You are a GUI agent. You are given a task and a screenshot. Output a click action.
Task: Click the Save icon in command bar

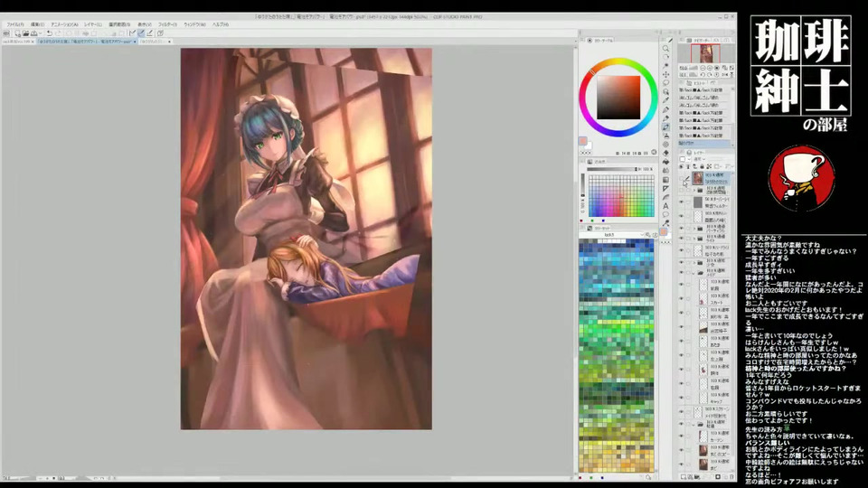click(x=33, y=33)
